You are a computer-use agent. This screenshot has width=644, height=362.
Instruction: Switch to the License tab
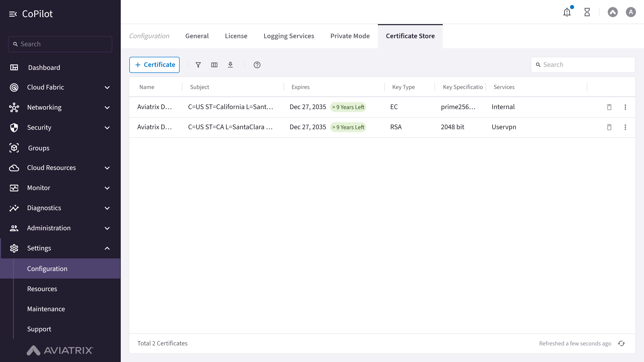coord(236,36)
